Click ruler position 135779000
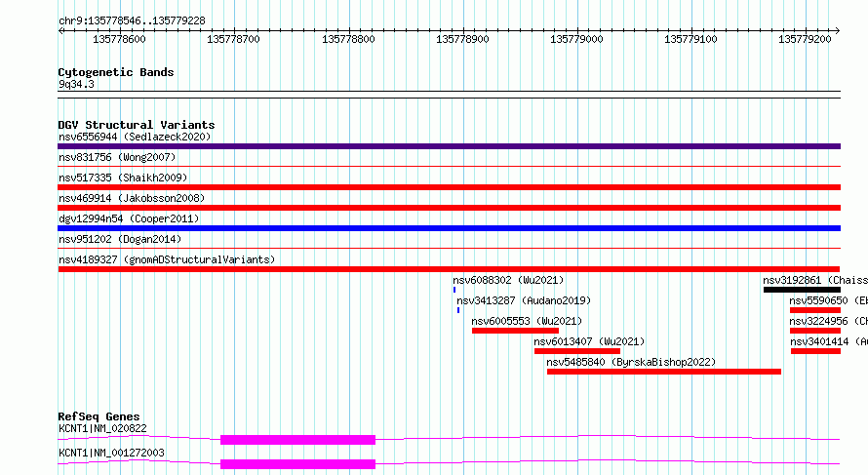The width and height of the screenshot is (868, 475). click(576, 39)
